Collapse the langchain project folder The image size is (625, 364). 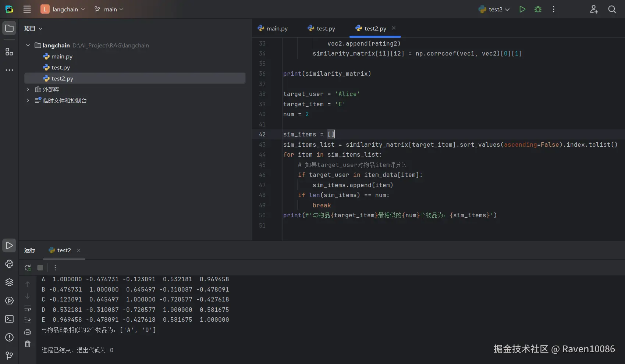click(x=28, y=45)
